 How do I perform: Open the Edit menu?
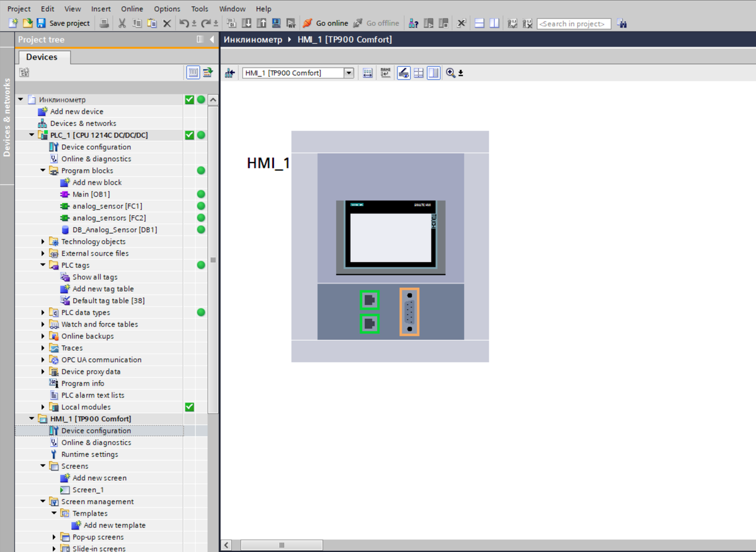tap(47, 9)
